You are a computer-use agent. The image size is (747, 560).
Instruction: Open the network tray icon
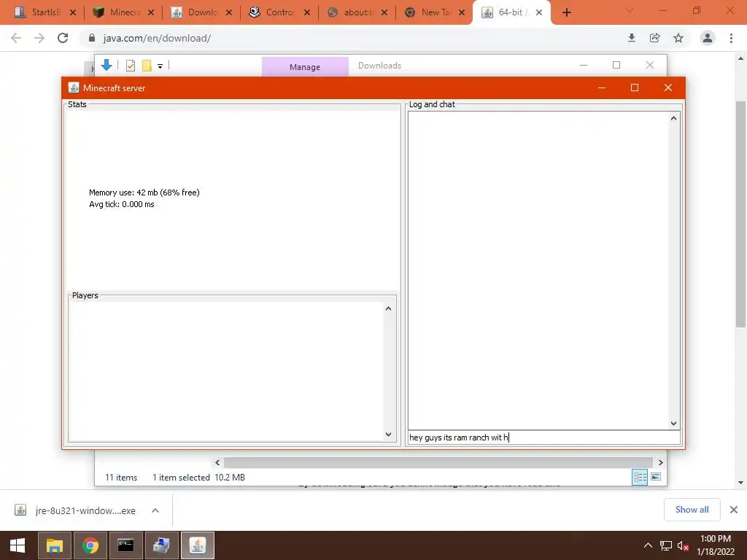point(665,545)
